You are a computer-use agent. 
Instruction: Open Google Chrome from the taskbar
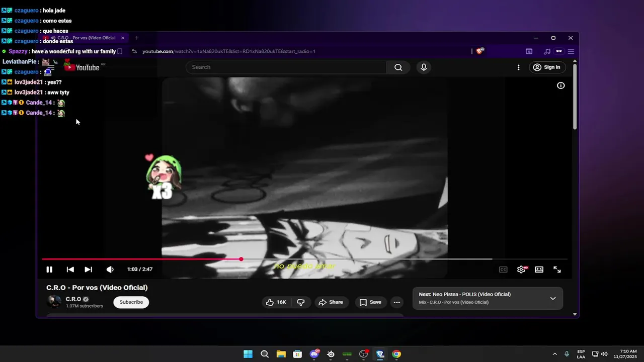396,354
